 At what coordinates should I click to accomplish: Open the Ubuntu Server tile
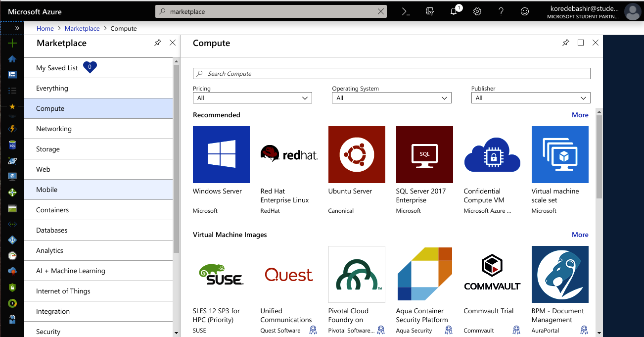pos(357,170)
